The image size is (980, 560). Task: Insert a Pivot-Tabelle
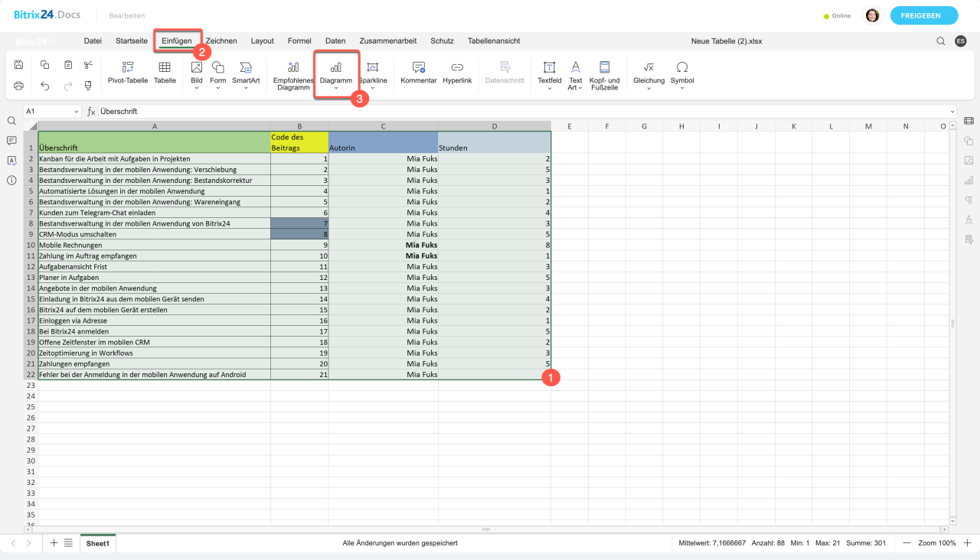tap(127, 72)
